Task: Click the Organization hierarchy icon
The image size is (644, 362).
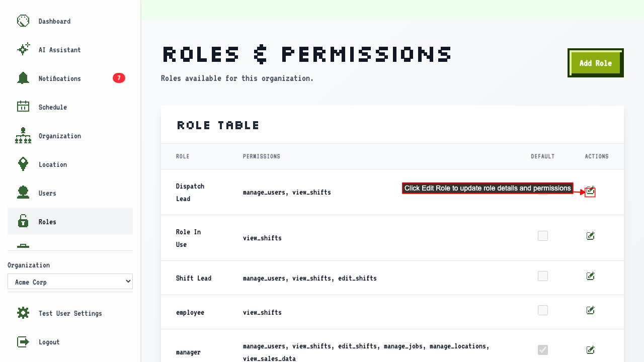Action: [23, 136]
